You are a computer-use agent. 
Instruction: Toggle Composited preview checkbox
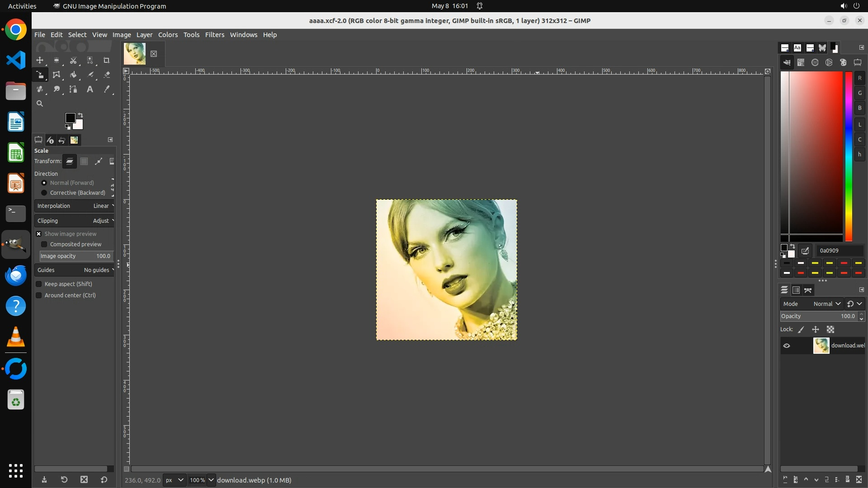pos(44,244)
